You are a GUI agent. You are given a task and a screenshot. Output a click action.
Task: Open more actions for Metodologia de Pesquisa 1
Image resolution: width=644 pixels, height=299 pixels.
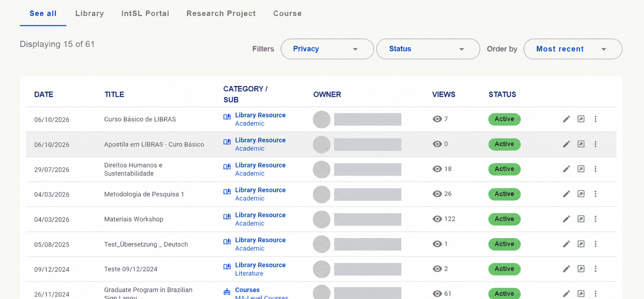click(595, 194)
